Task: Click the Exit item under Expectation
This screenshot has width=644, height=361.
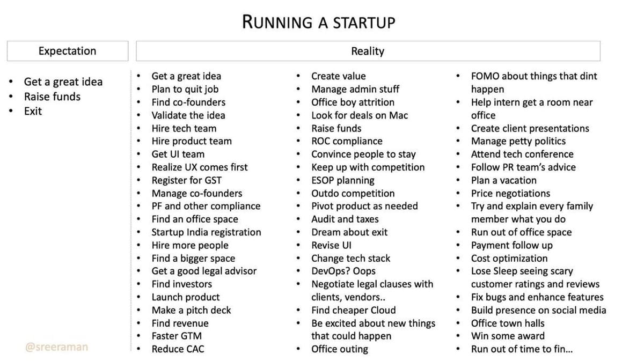Action: click(x=33, y=111)
